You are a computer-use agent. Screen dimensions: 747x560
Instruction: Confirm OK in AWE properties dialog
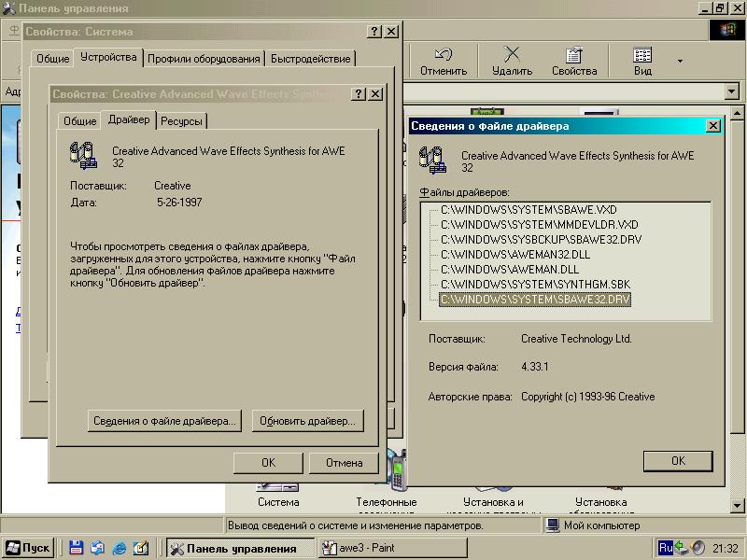tap(268, 462)
